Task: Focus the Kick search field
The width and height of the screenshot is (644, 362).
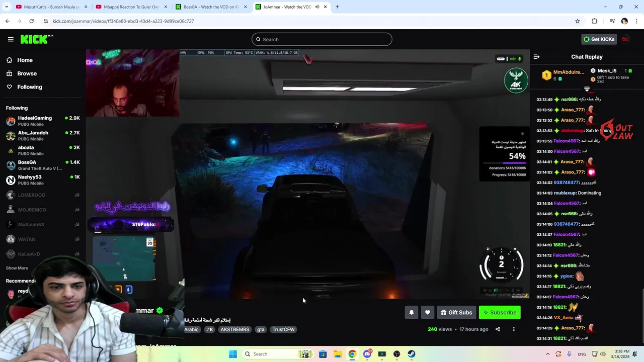Action: click(322, 39)
